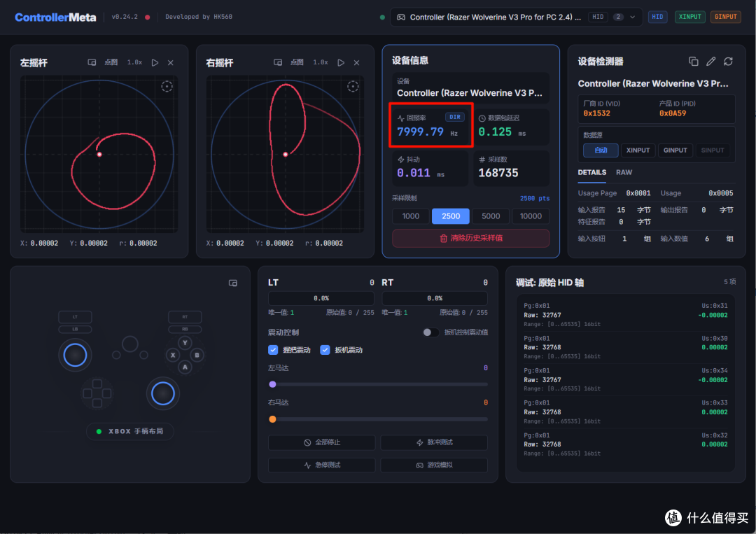756x534 pixels.
Task: Toggle the GINPUT badge in the header
Action: pos(726,17)
